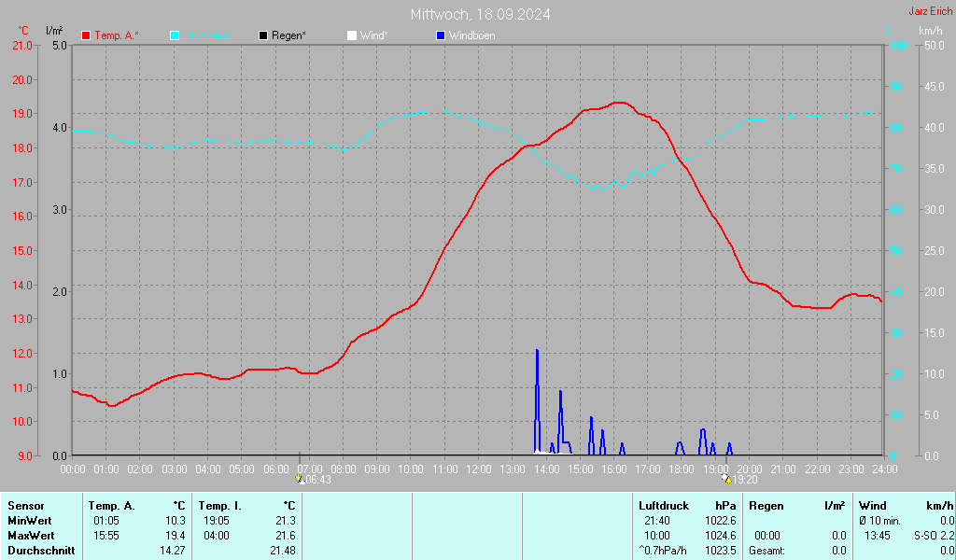
Task: Click the Sensor table header
Action: coord(25,506)
